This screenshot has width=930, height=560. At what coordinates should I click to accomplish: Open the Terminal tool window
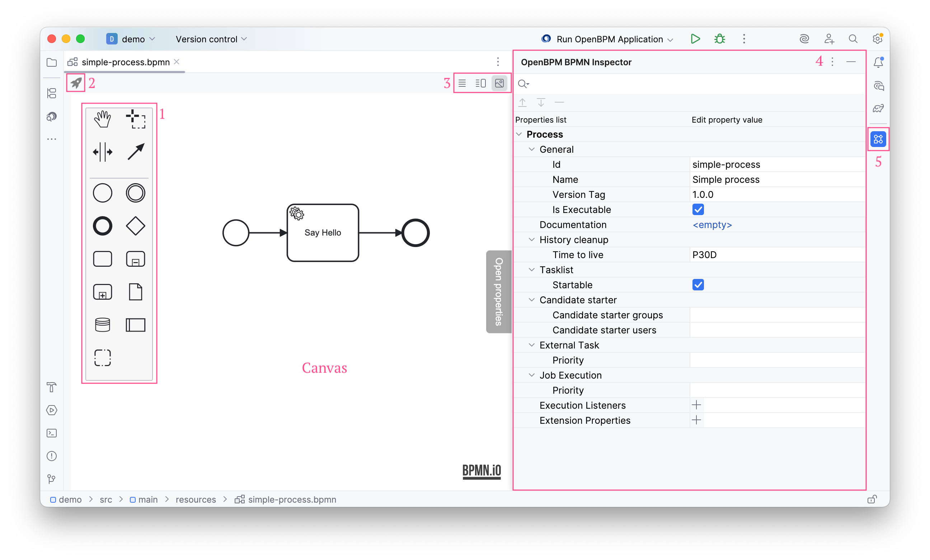point(52,433)
